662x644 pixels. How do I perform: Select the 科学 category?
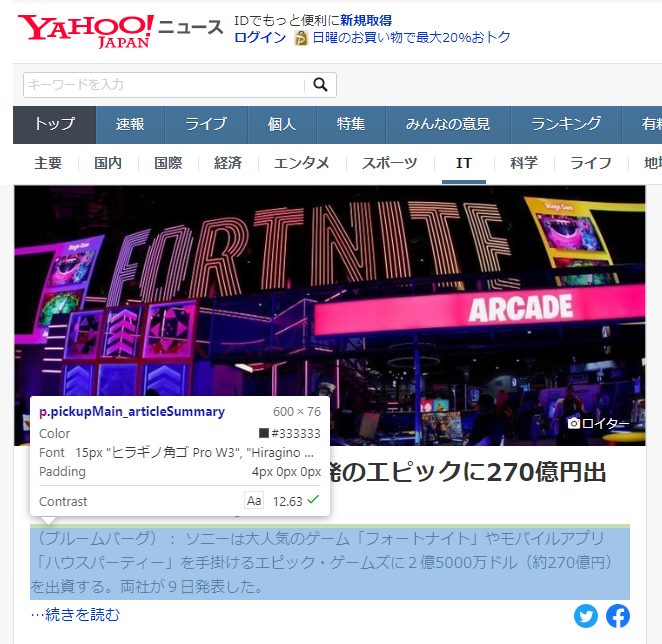tap(524, 163)
